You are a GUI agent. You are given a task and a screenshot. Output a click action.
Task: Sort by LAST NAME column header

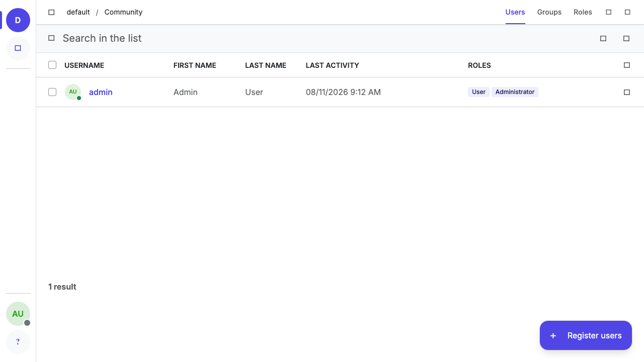pyautogui.click(x=266, y=65)
